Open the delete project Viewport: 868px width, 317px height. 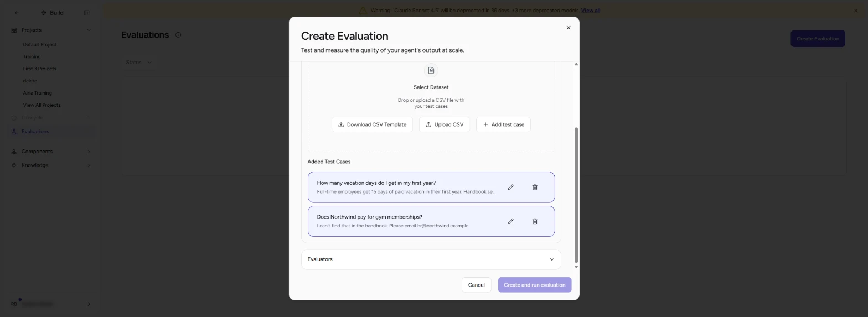pyautogui.click(x=30, y=81)
